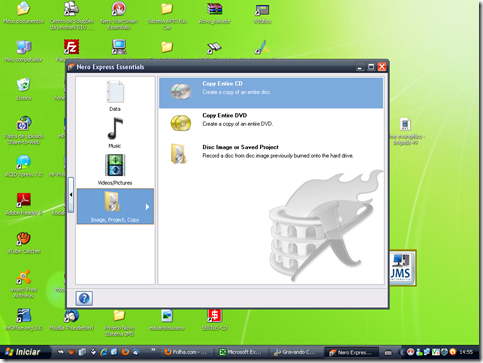Open Nero StartSmart Essentials desktop shortcut
This screenshot has height=363, width=483.
tap(119, 16)
